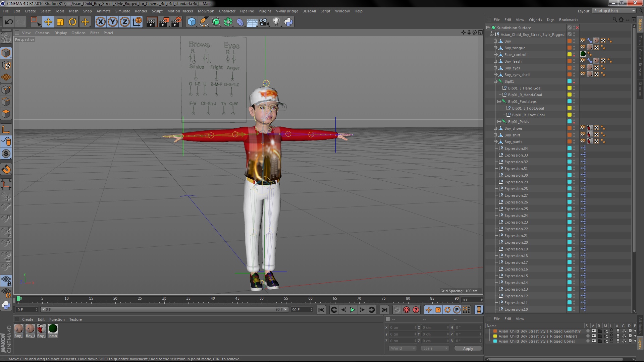Select the dark green lamb material
644x362 pixels.
click(53, 329)
